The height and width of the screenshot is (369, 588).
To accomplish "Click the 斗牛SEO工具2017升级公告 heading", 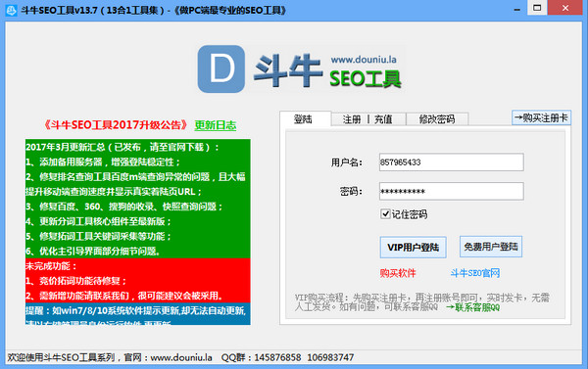I will (x=115, y=125).
